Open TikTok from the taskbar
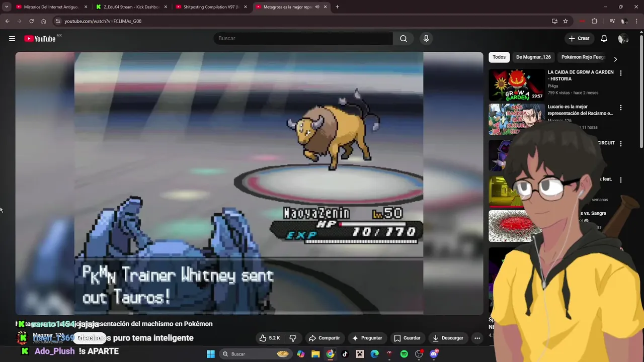 point(345,354)
